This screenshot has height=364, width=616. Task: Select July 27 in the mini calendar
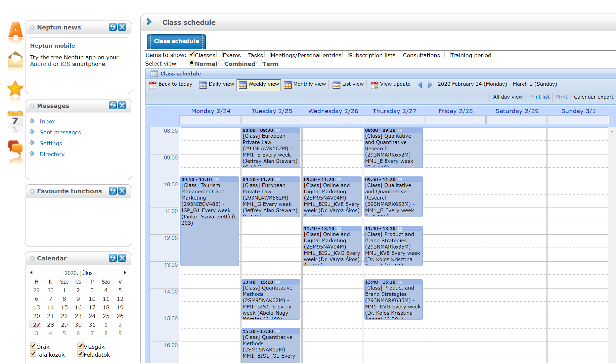click(36, 325)
